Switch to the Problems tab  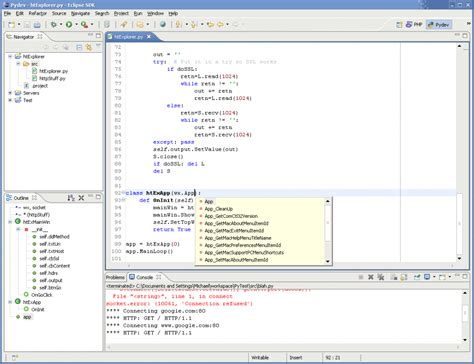(115, 277)
